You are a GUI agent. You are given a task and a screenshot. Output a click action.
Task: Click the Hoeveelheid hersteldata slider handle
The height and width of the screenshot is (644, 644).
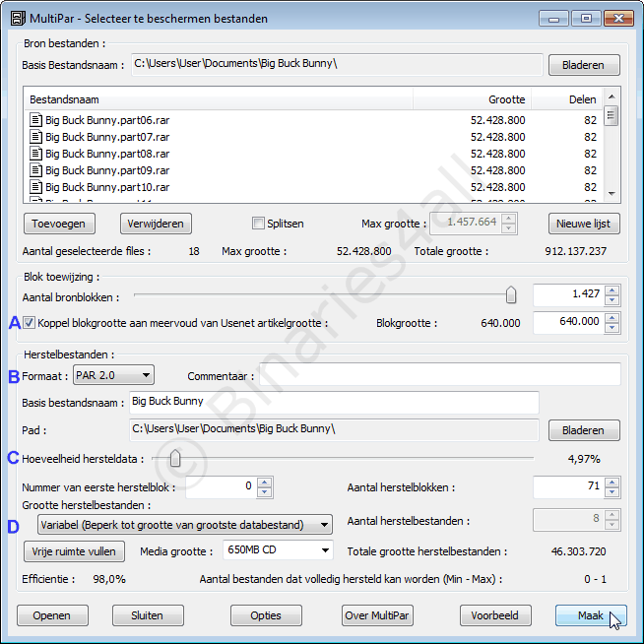click(175, 458)
